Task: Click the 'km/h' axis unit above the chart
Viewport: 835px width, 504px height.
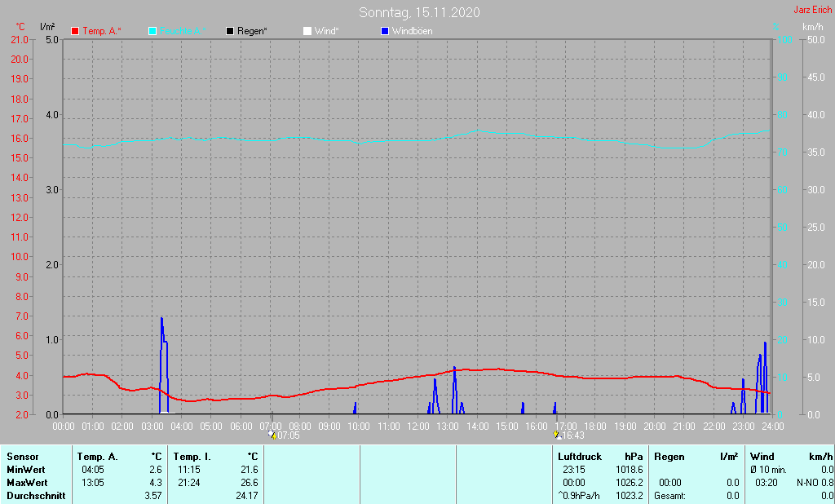Action: (x=813, y=27)
